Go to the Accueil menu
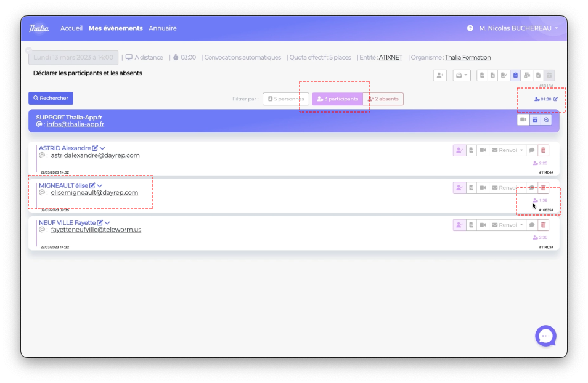 71,28
